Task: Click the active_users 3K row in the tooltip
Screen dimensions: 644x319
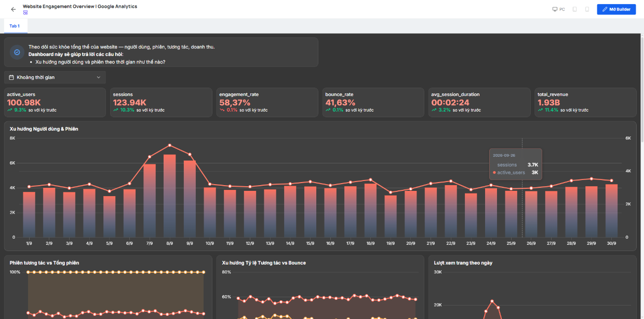Action: tap(515, 172)
